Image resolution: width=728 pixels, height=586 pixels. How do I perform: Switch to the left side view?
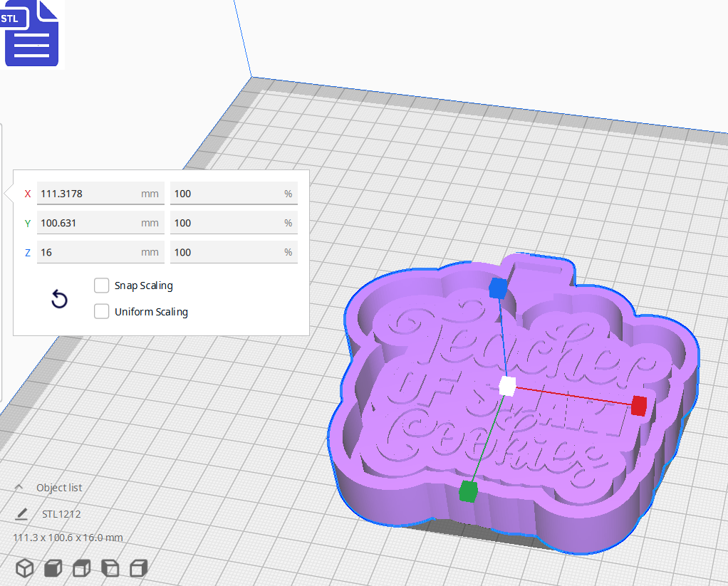pyautogui.click(x=109, y=567)
